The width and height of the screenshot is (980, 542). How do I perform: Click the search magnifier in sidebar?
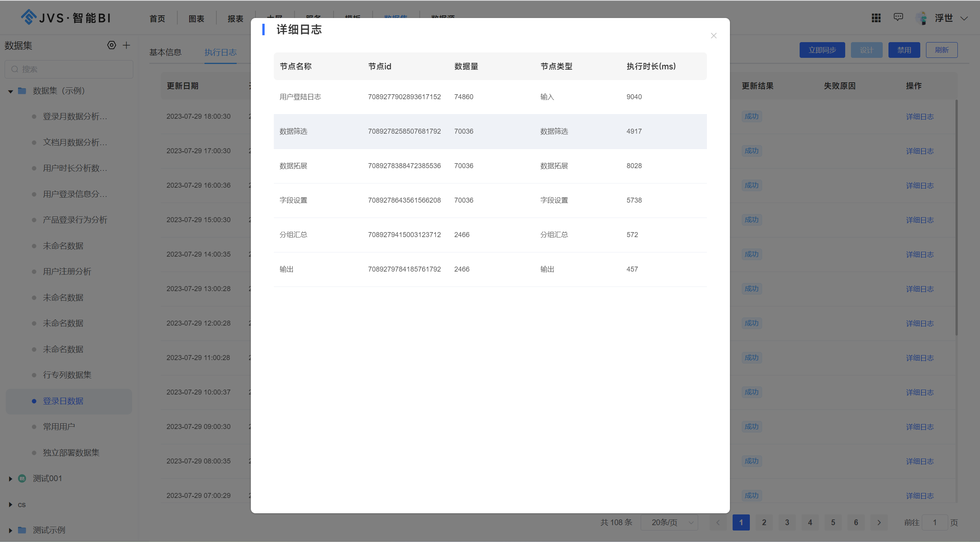point(15,69)
